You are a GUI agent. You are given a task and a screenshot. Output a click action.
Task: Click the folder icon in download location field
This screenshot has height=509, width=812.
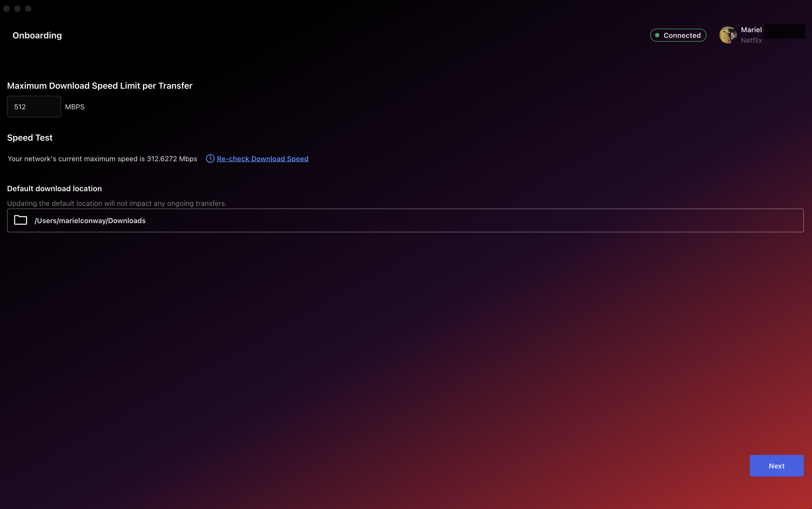tap(21, 220)
